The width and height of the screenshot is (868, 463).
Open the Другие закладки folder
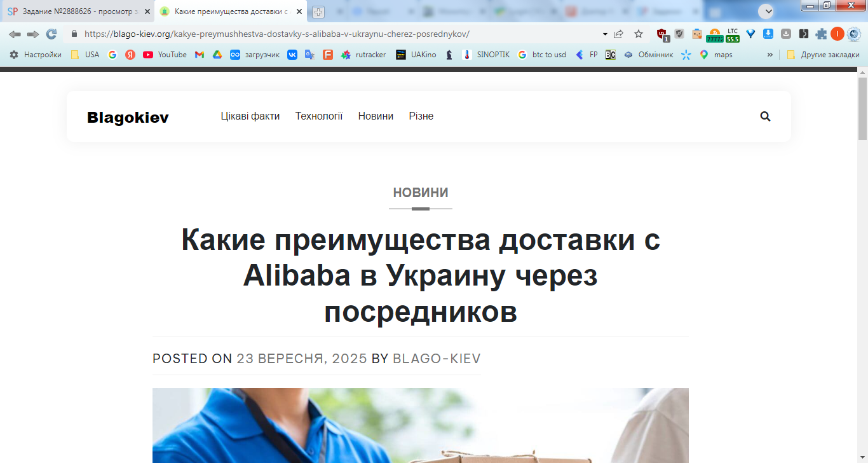[823, 55]
